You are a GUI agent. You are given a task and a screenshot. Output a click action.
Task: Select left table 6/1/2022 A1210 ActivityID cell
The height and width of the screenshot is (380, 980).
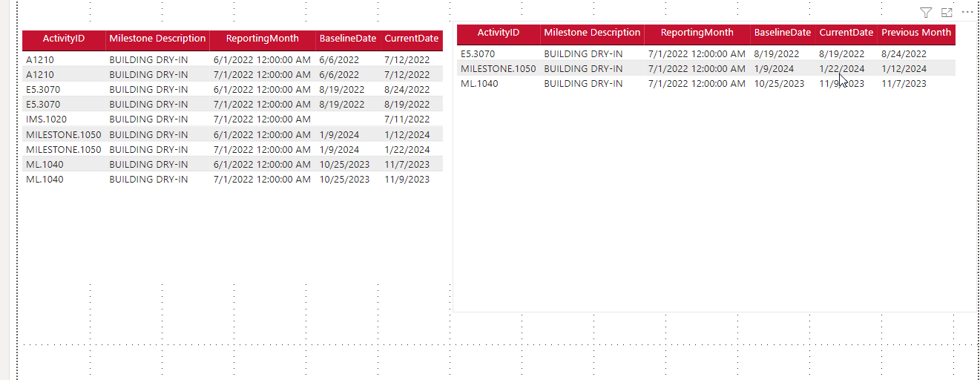pyautogui.click(x=40, y=59)
